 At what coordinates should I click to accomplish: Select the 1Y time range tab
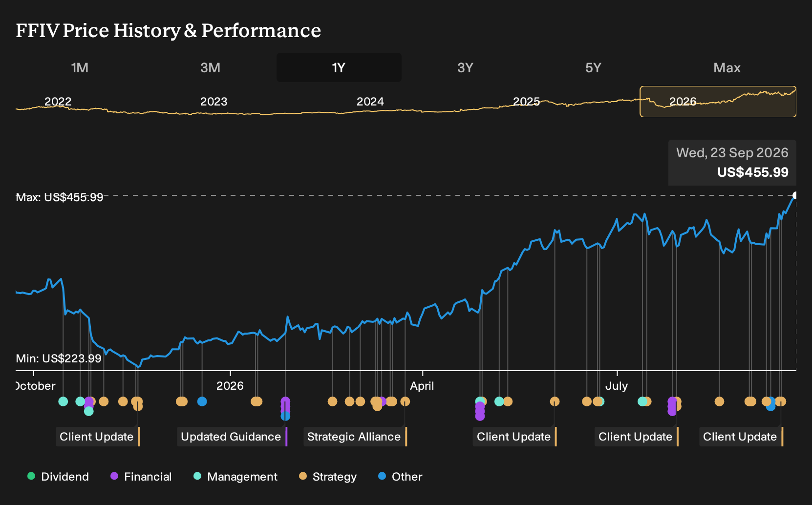339,67
